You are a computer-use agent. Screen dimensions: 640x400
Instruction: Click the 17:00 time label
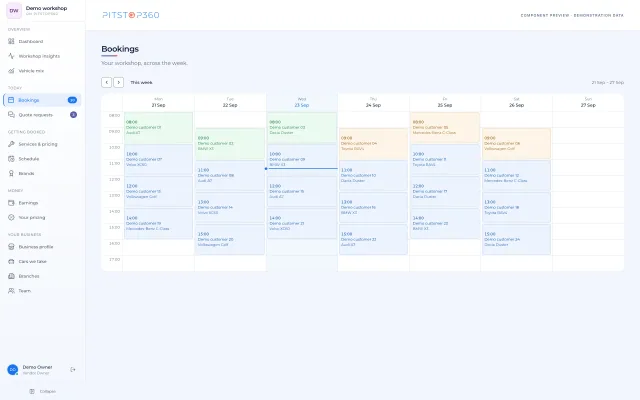click(x=114, y=260)
